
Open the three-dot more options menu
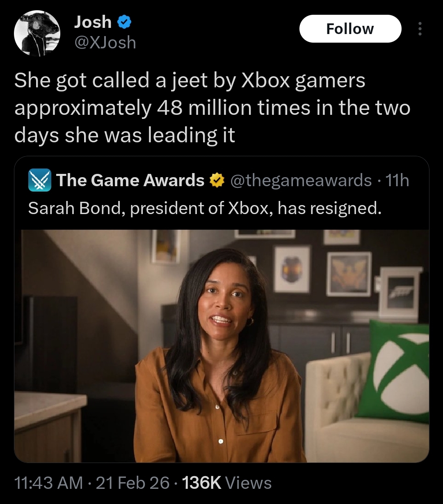pos(419,29)
